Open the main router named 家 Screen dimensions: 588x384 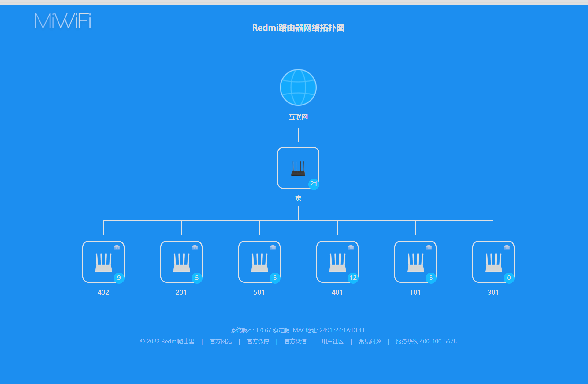(298, 168)
